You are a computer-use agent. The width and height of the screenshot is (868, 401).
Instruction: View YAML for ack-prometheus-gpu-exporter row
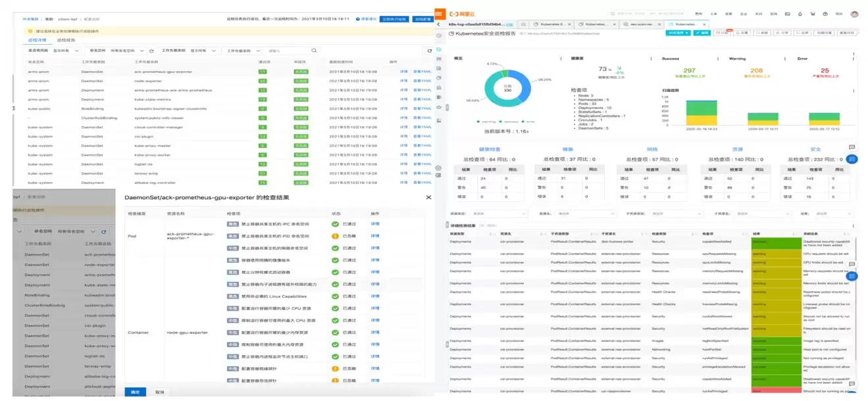[x=422, y=71]
